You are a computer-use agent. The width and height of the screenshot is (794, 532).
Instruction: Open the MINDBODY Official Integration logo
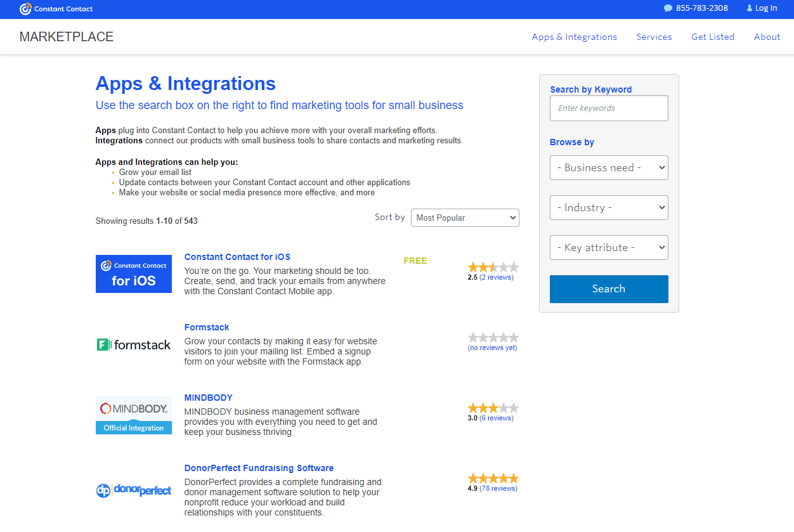(x=134, y=415)
